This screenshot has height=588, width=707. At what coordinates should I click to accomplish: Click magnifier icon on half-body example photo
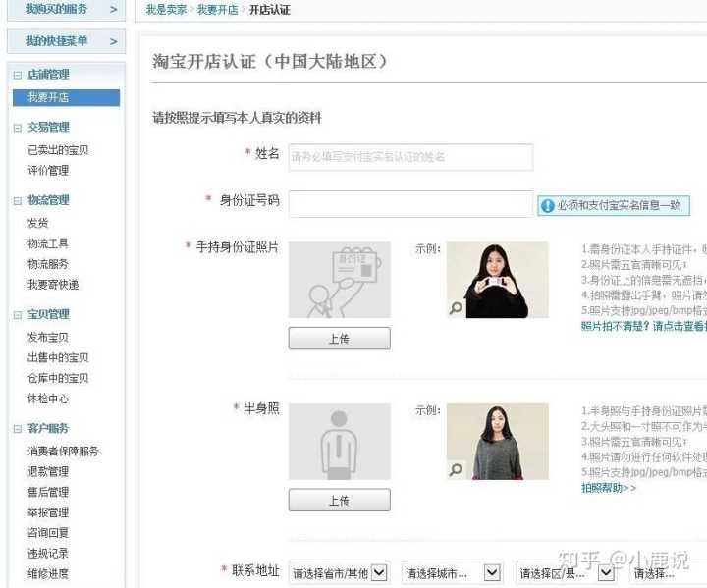point(456,470)
